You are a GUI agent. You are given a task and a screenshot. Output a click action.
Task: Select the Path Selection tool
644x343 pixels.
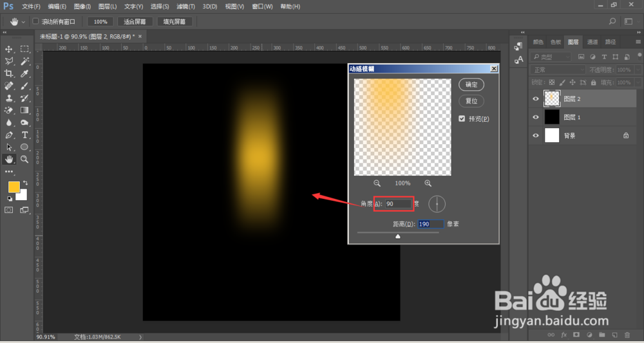8,147
